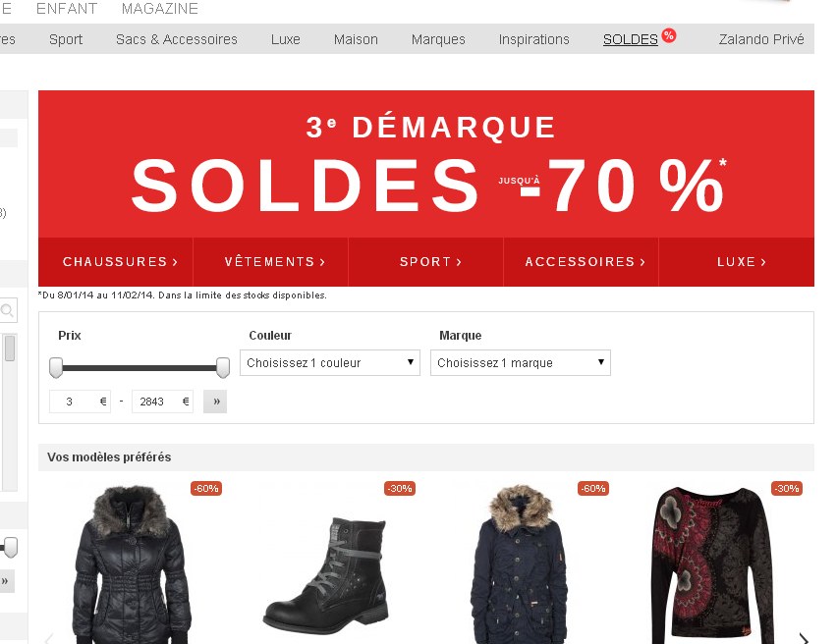Click the maximum price slider handle
Viewport: 837px width, 644px height.
[223, 367]
